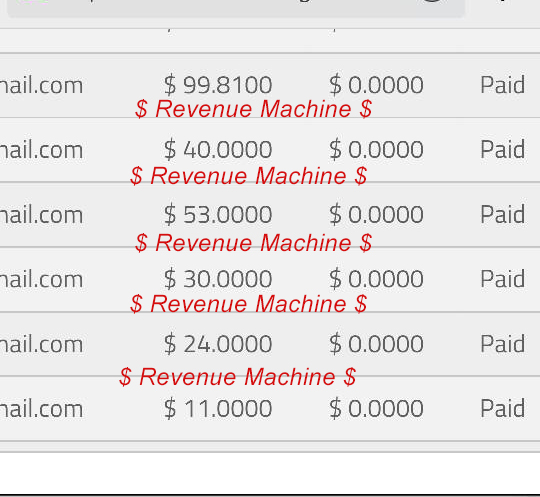This screenshot has height=497, width=540.
Task: Click Paid status in the 24.0000 row
Action: [503, 344]
